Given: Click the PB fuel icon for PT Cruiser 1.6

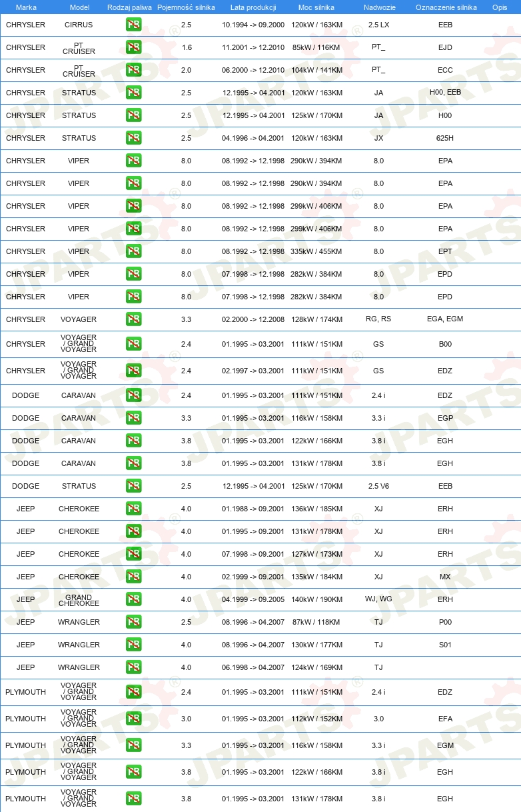Looking at the screenshot, I should [x=133, y=48].
